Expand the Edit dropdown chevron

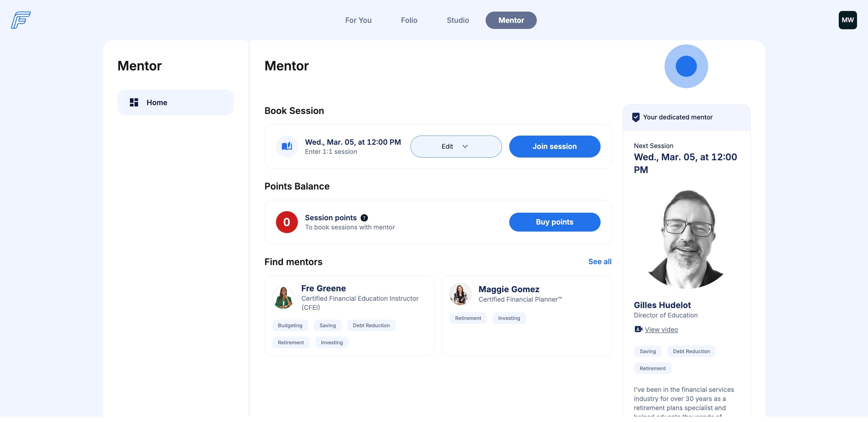(x=465, y=146)
